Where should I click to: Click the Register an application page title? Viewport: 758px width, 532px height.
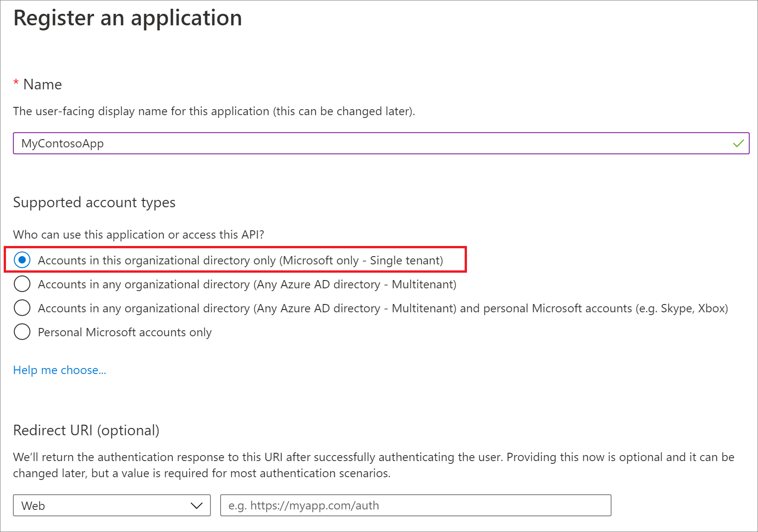[x=128, y=18]
